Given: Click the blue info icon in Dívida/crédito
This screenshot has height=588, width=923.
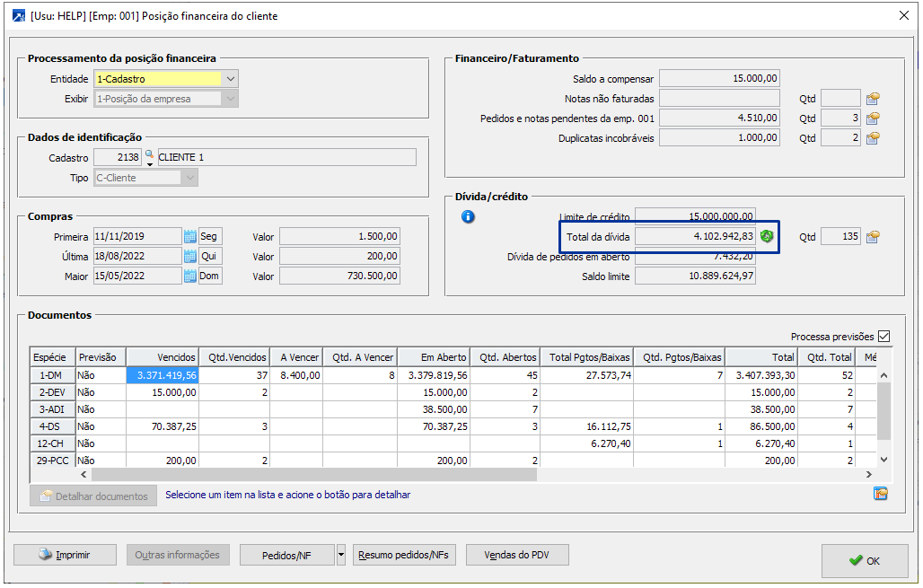Looking at the screenshot, I should (468, 216).
